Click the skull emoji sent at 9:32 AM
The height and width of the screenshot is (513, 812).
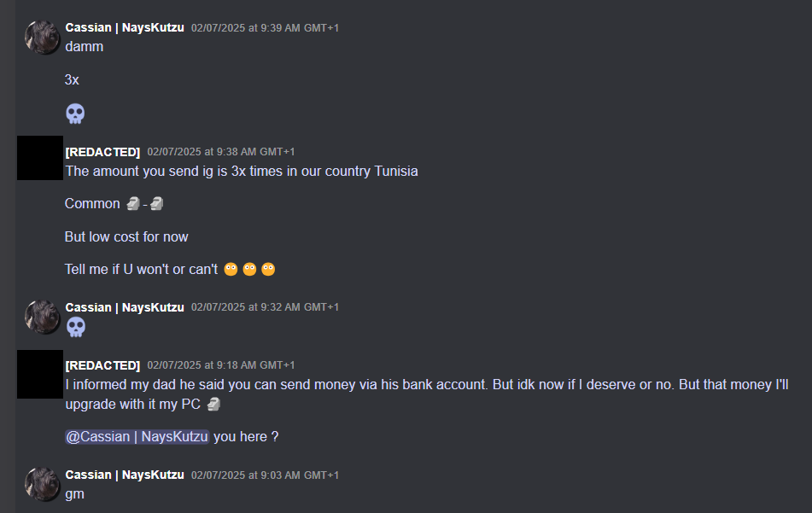75,327
